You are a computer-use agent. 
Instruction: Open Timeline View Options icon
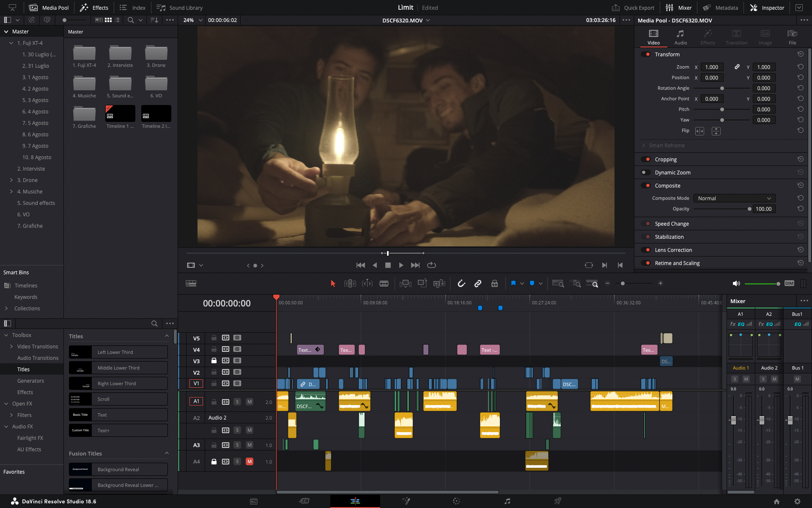tap(191, 284)
